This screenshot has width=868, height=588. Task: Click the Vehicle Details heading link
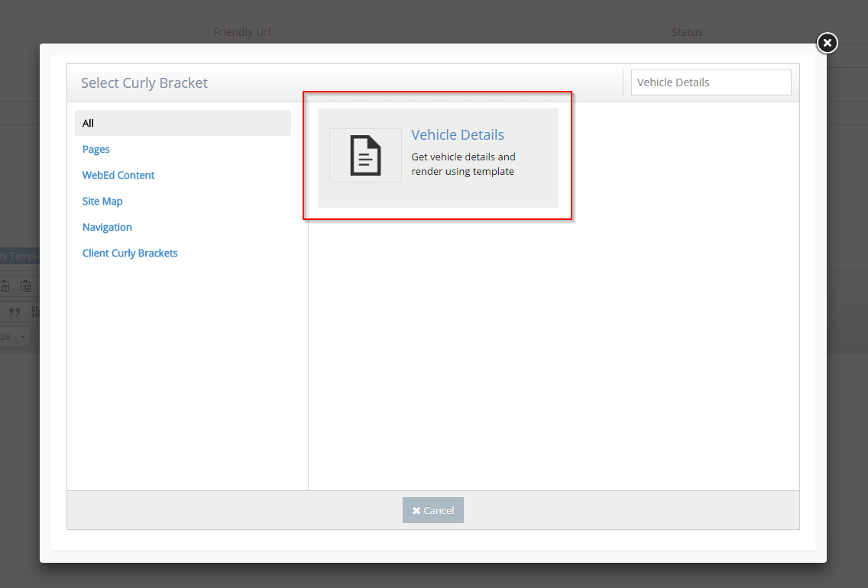(457, 134)
